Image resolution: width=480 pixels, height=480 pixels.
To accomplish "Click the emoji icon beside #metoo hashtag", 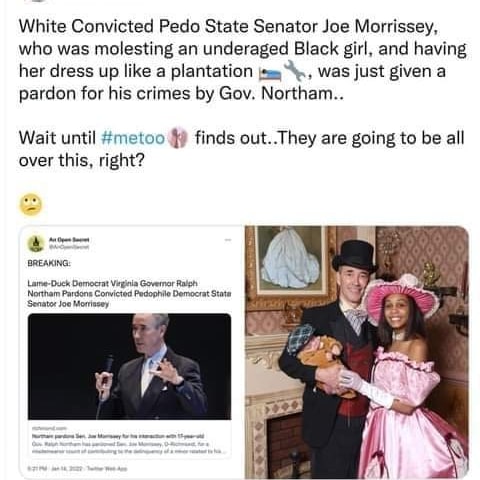I will point(177,138).
